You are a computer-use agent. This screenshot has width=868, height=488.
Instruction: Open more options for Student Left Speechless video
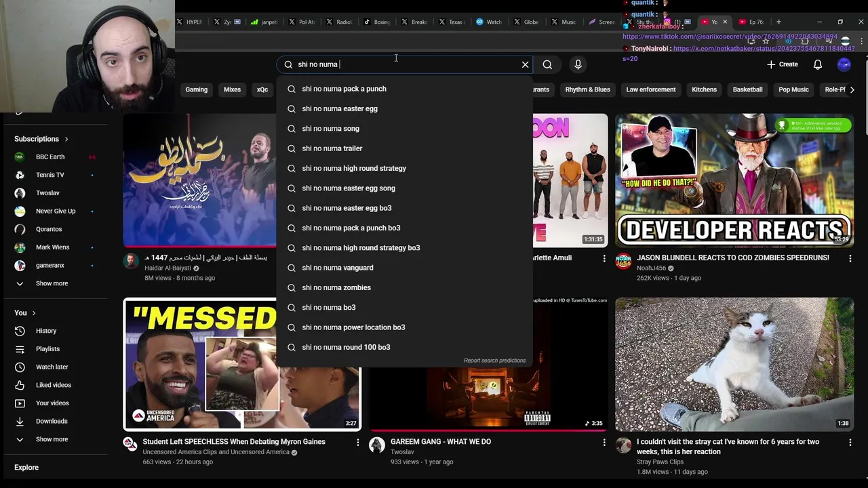pyautogui.click(x=358, y=442)
